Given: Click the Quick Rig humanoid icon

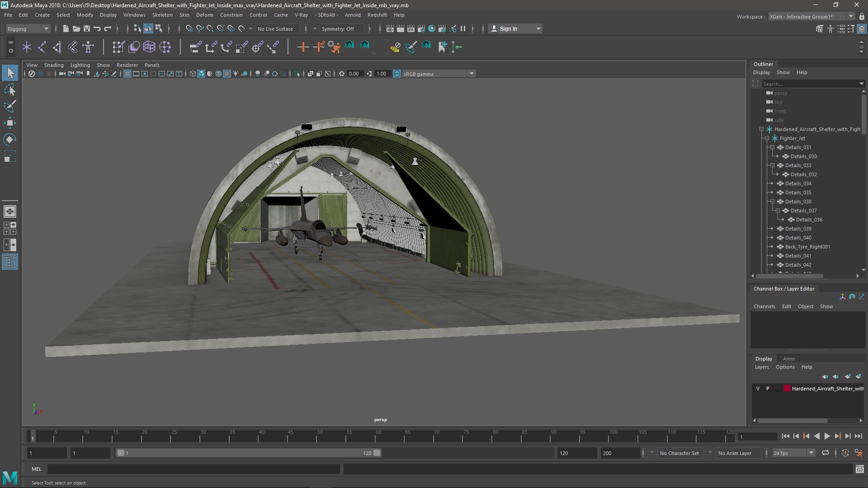Looking at the screenshot, I should coord(88,47).
